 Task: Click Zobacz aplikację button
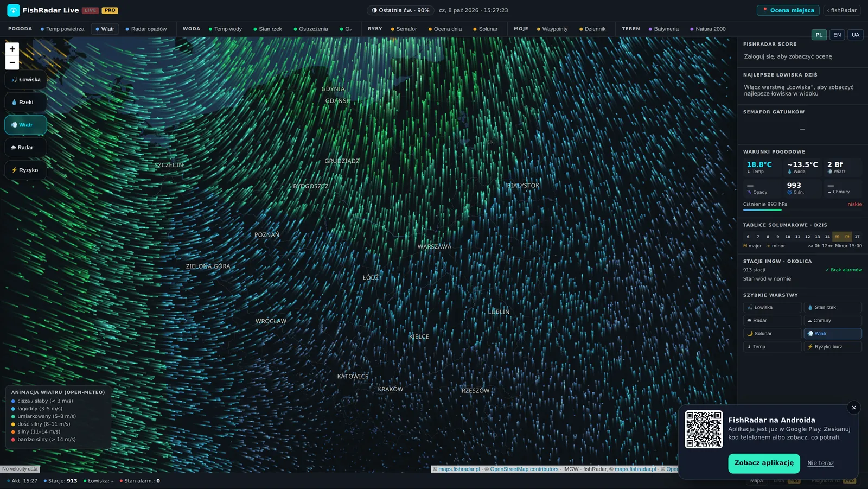click(x=764, y=463)
